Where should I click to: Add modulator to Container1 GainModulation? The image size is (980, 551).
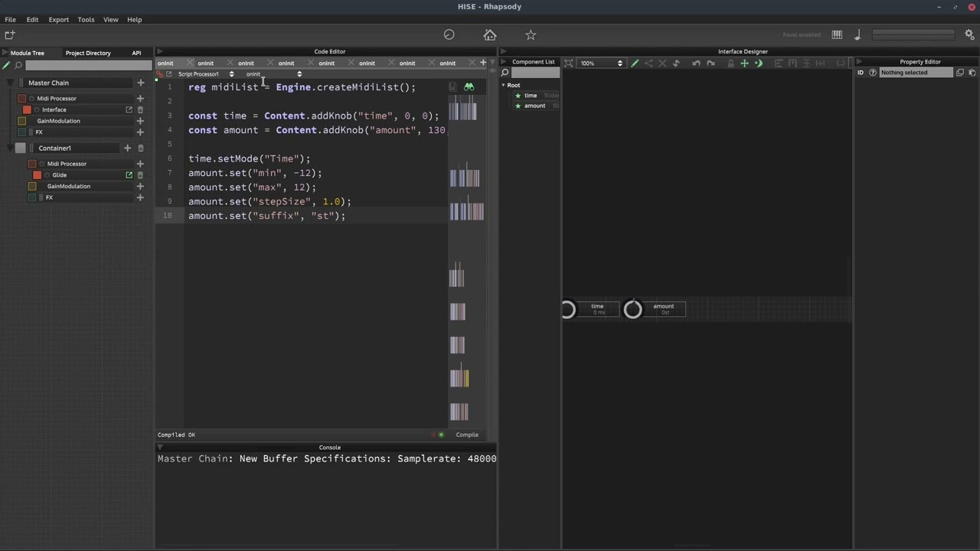140,186
